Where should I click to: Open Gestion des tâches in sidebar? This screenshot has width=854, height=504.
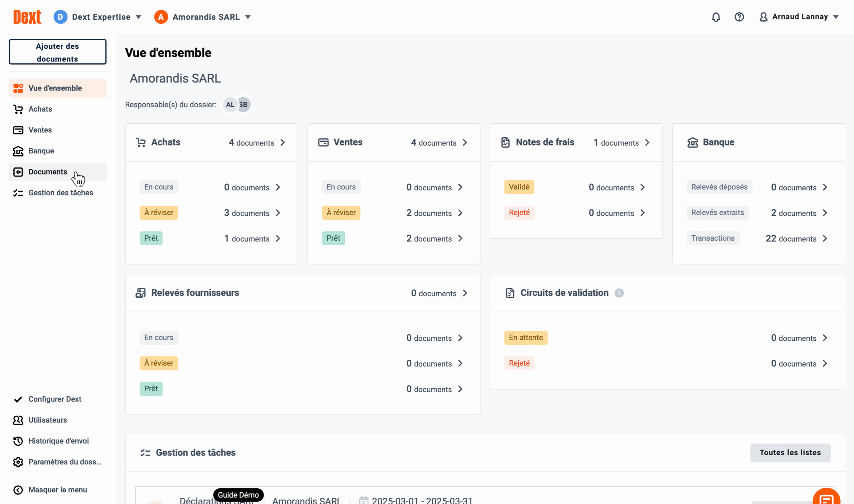pyautogui.click(x=57, y=193)
